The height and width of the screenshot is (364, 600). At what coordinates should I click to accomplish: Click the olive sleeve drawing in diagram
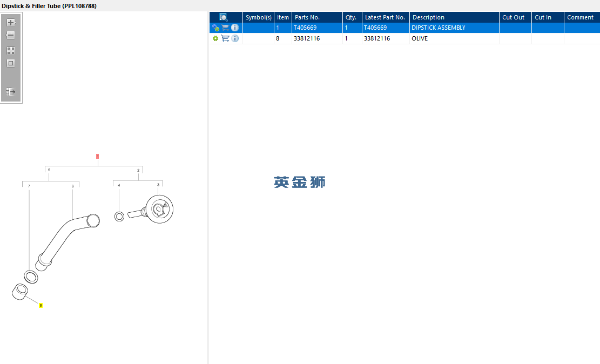(19, 292)
